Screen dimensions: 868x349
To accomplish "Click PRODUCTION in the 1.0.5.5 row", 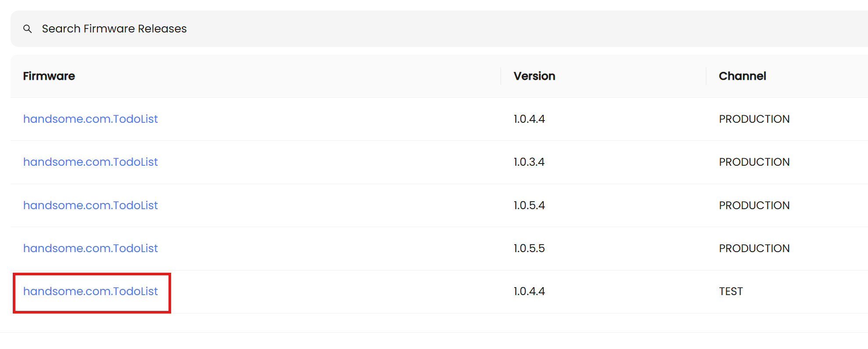I will click(x=754, y=248).
